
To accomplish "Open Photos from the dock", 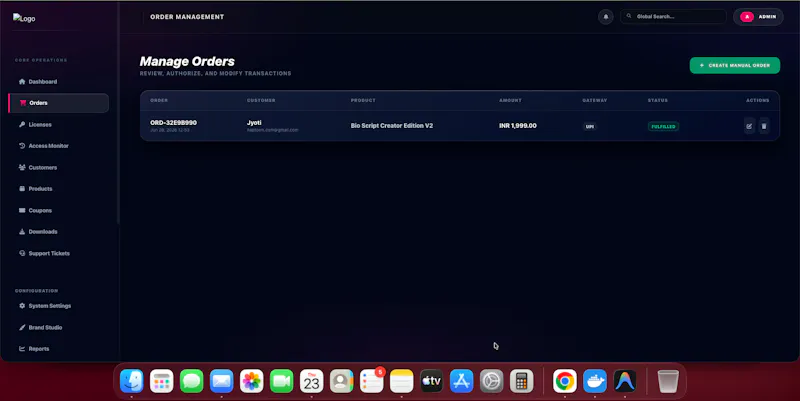I will point(252,381).
